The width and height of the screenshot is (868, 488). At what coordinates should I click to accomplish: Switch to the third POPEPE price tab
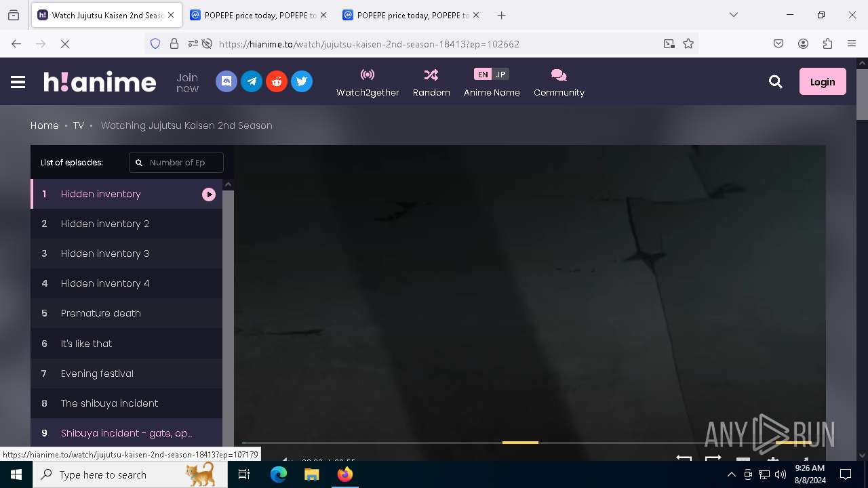411,15
